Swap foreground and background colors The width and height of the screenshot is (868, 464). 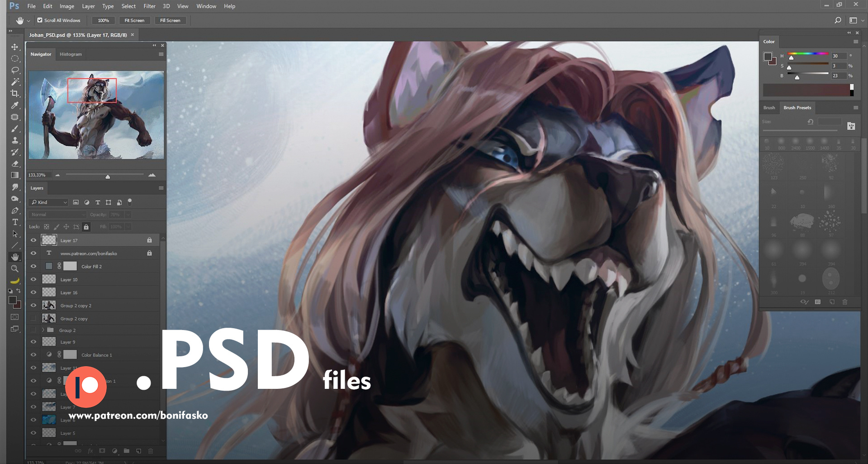point(19,291)
